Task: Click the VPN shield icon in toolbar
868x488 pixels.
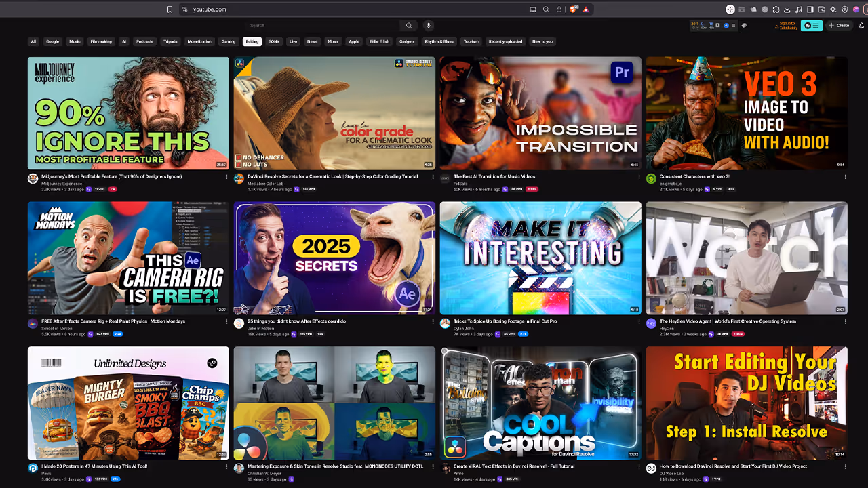Action: (x=845, y=9)
